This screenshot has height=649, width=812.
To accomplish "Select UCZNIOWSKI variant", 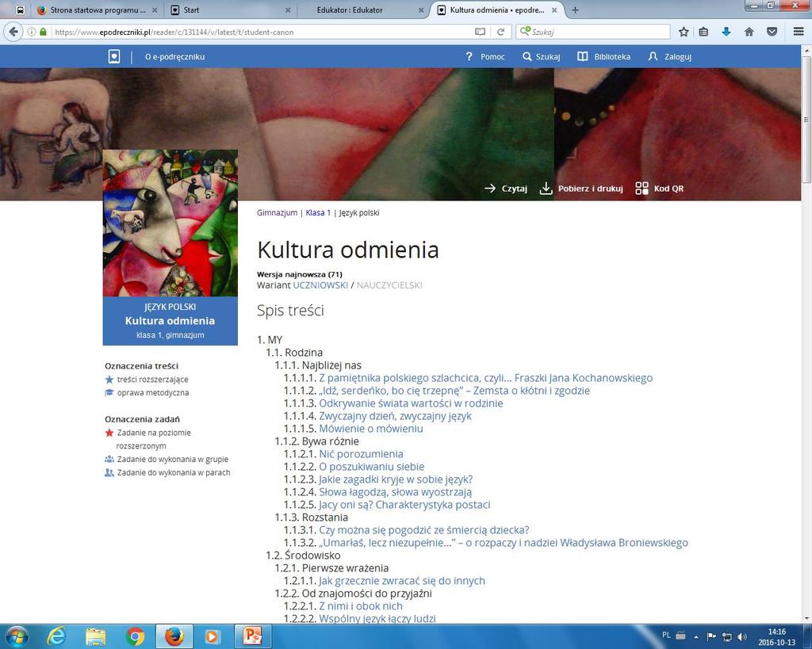I will 320,285.
